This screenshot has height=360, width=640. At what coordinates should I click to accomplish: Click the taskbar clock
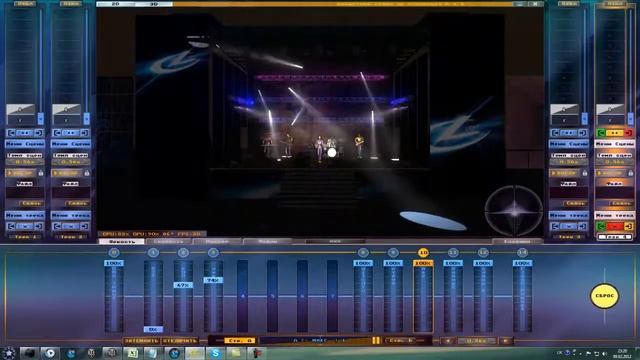(x=622, y=353)
